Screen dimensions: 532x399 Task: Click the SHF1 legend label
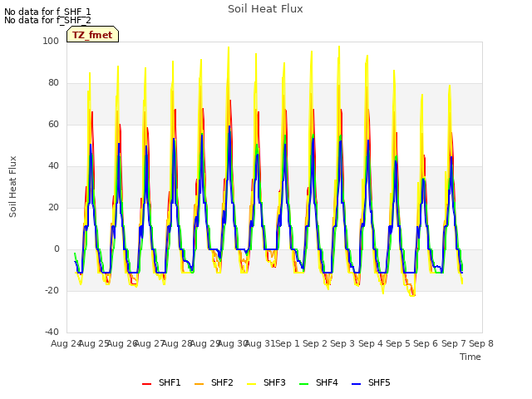pos(170,382)
